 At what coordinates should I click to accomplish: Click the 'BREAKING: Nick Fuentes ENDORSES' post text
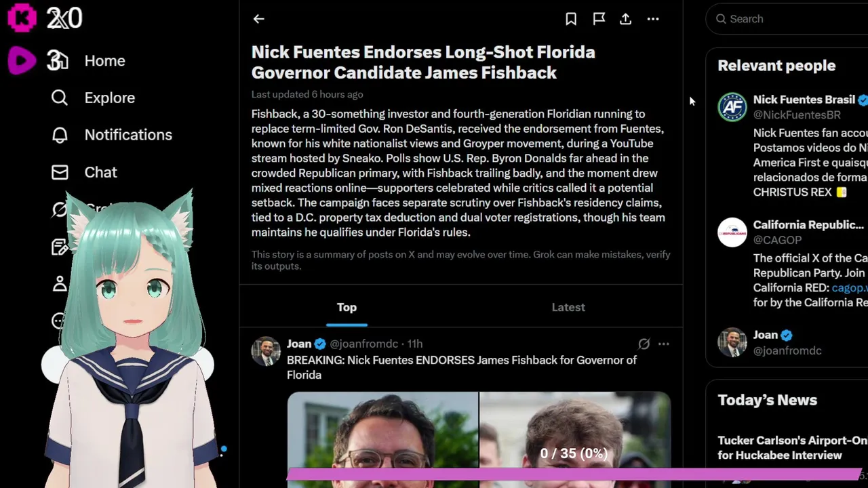tap(462, 367)
